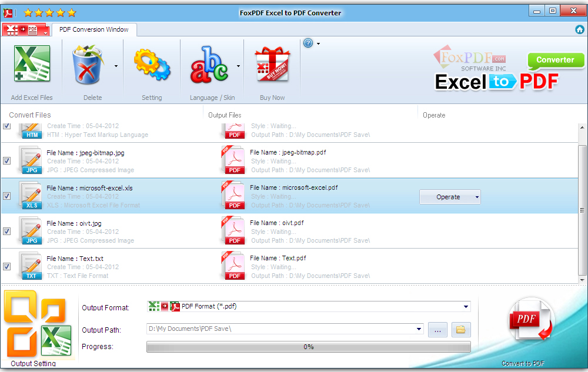The image size is (588, 372).
Task: Uncheck the Text.txt file checkbox
Action: (x=6, y=266)
